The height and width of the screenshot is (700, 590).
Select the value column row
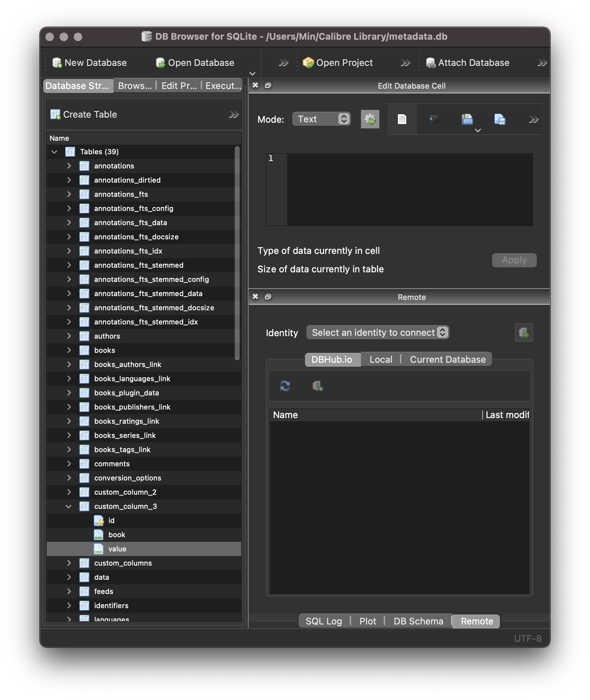point(144,549)
